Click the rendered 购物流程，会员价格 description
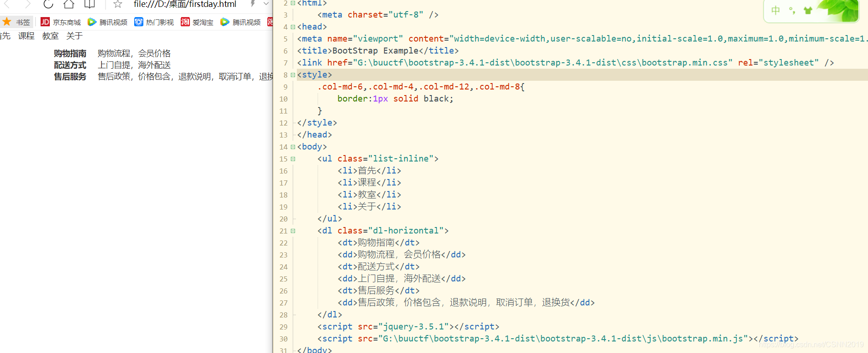 pos(134,54)
